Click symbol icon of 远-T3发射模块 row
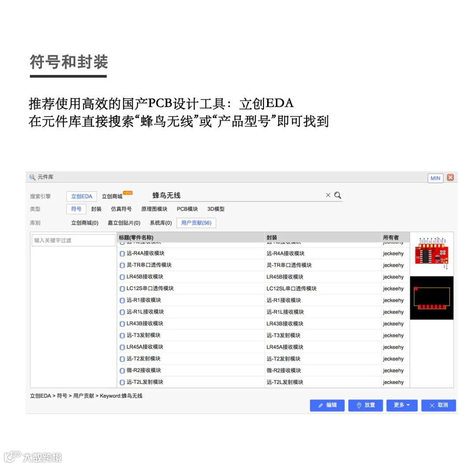 (x=122, y=336)
